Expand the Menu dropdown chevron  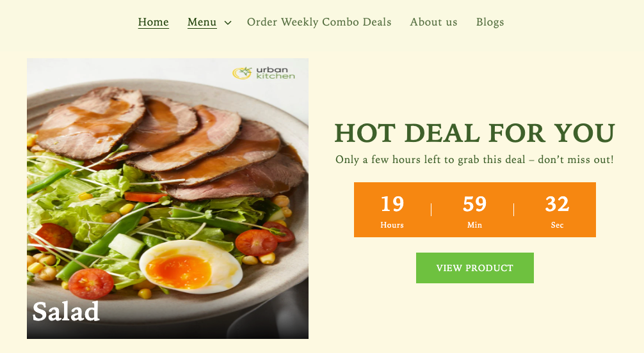click(228, 23)
